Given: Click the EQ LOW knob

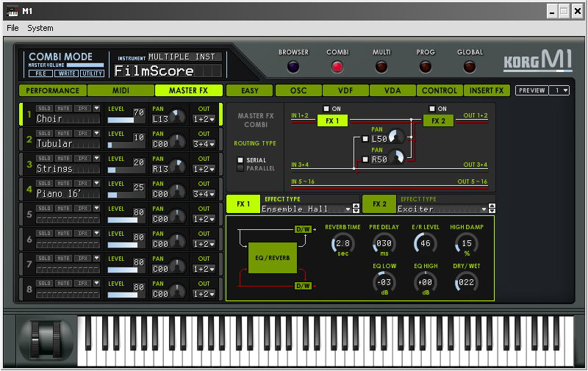Looking at the screenshot, I should pos(384,283).
